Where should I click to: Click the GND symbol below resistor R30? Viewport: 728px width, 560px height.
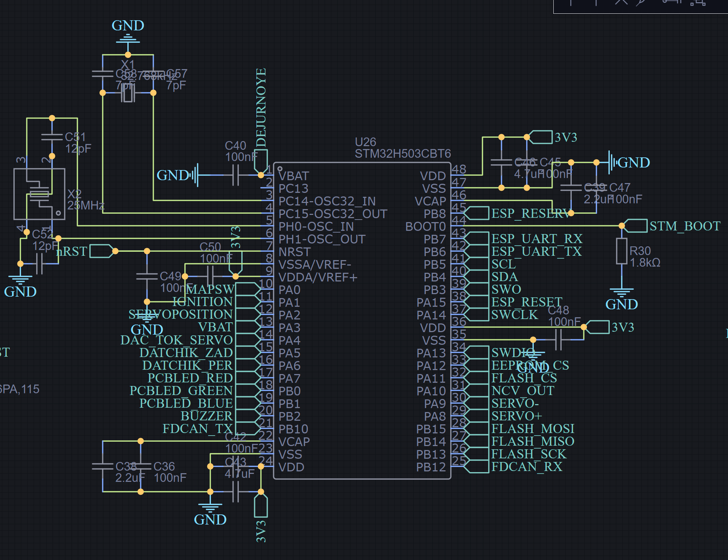click(621, 292)
